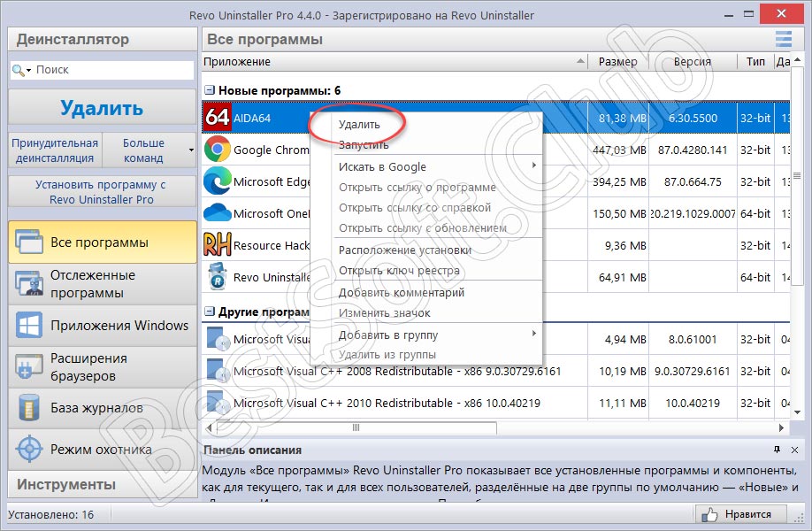Open the search options dropdown arrow
The image size is (812, 531).
(28, 70)
